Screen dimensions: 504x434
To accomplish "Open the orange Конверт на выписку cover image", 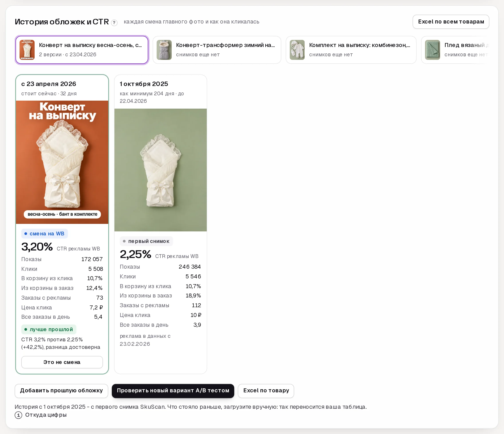I will [62, 162].
